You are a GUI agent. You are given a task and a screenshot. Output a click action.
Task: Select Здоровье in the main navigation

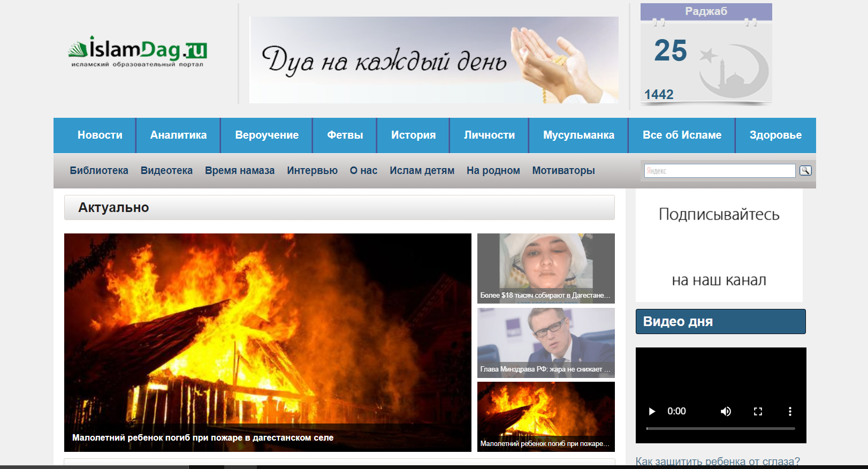775,135
